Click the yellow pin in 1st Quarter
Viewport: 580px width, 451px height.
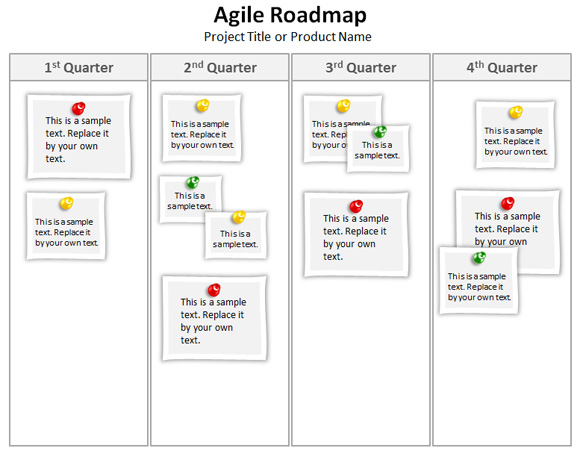click(67, 203)
